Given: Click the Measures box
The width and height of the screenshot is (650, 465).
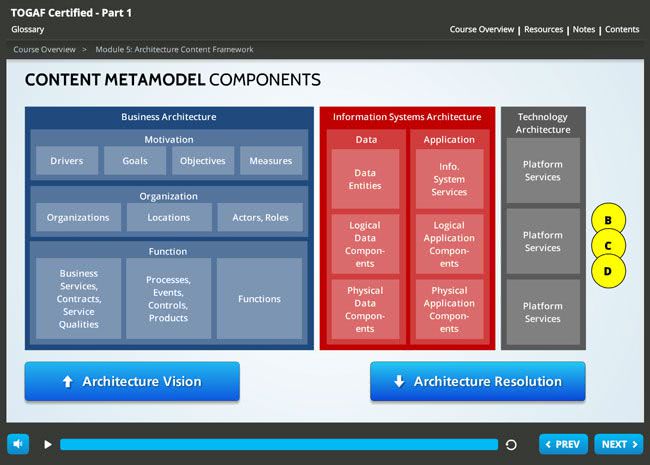Looking at the screenshot, I should [x=271, y=160].
